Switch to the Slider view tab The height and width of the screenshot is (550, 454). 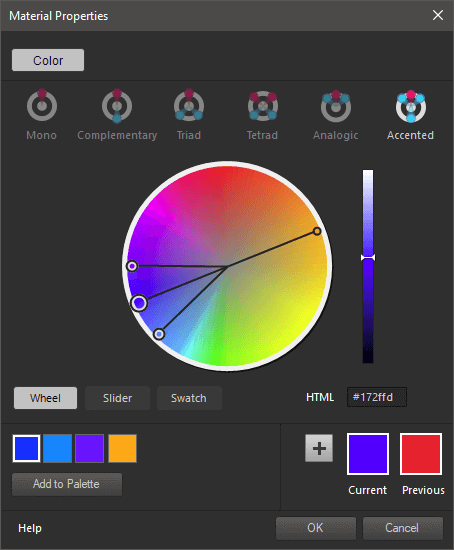(x=118, y=398)
